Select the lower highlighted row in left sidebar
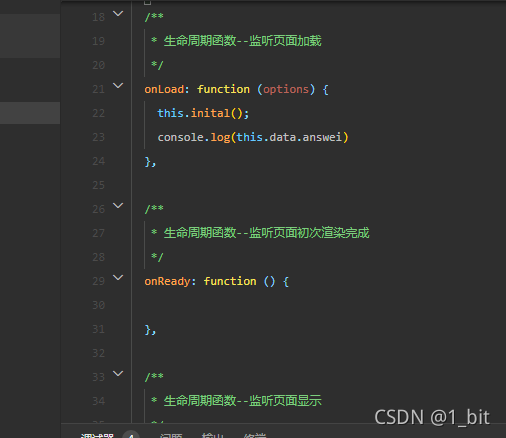Screen dimensions: 506x438 click(30, 113)
